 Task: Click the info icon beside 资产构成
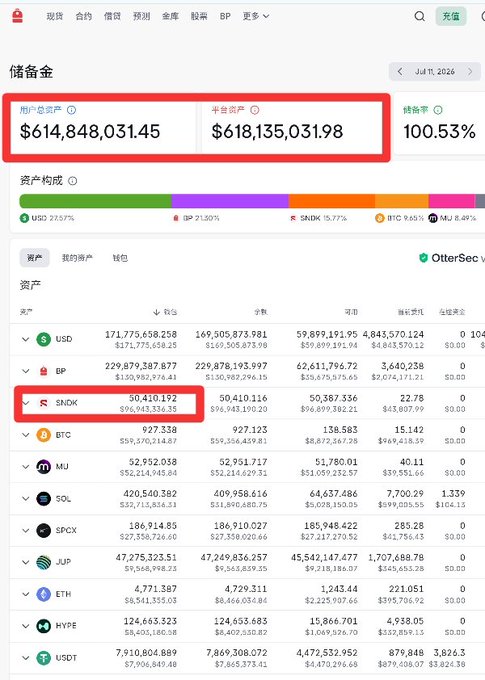point(73,180)
